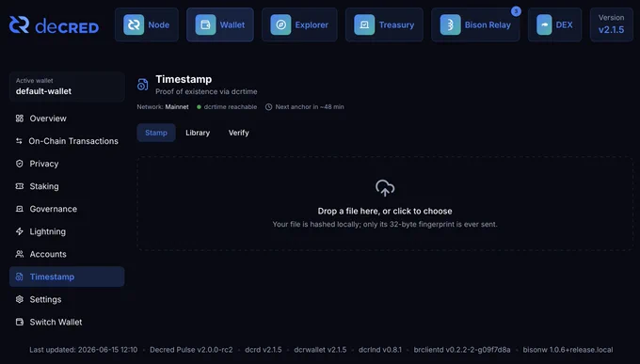Switch to the Verify tab

tap(239, 133)
